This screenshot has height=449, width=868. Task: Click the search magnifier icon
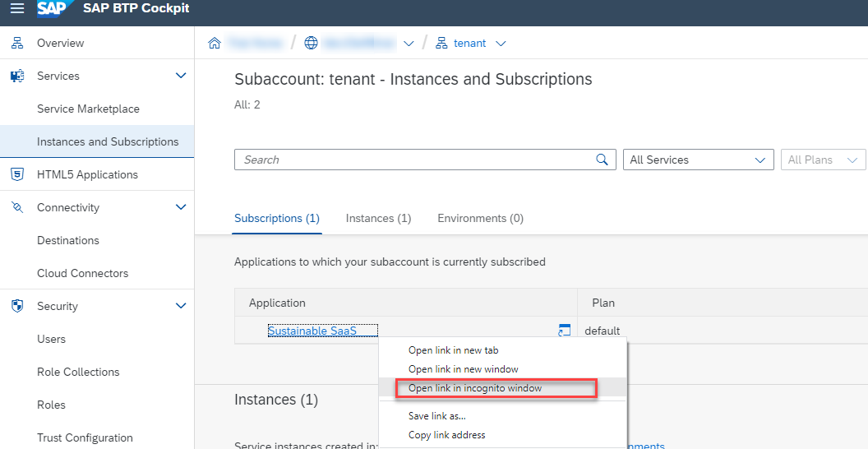click(602, 160)
